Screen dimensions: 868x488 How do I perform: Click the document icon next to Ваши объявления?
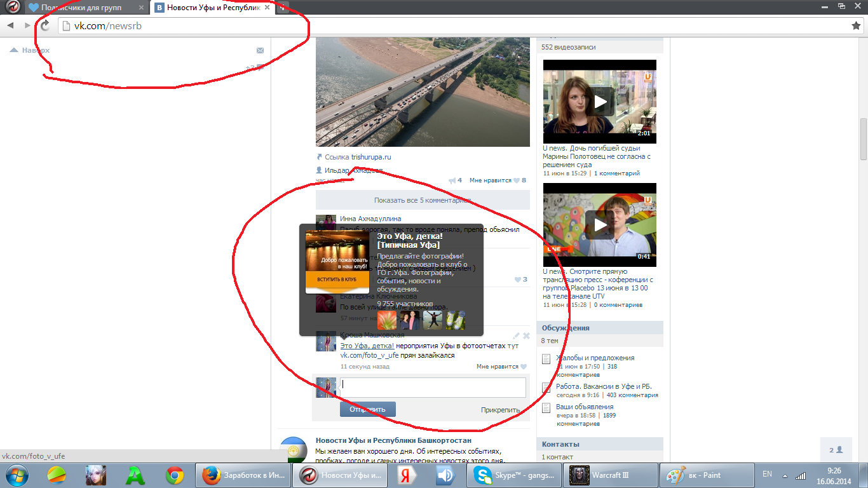[546, 409]
